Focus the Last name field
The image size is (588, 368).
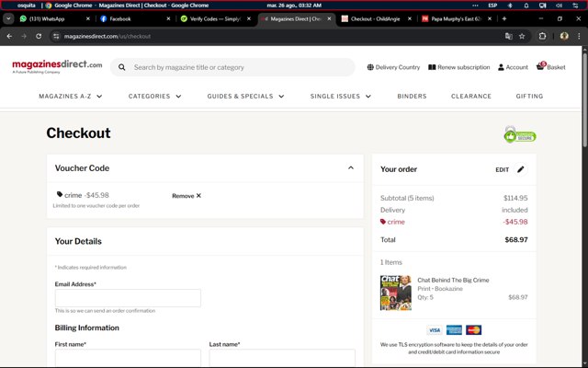[x=282, y=357]
